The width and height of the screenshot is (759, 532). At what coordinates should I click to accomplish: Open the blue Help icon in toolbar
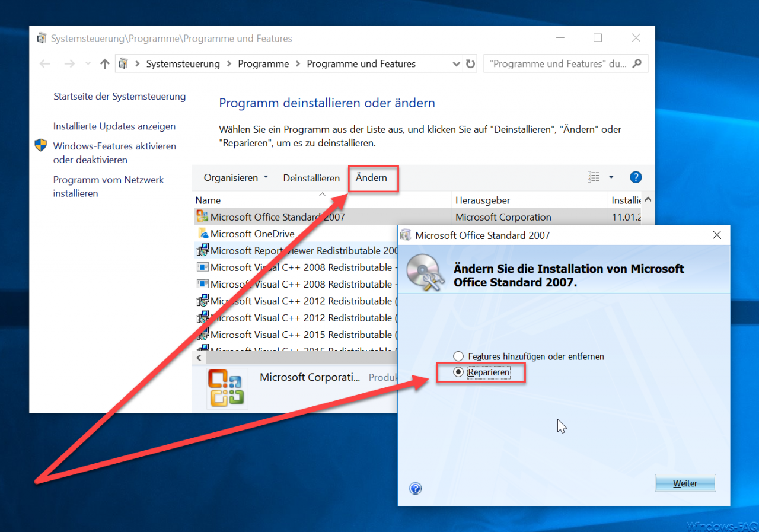(636, 177)
